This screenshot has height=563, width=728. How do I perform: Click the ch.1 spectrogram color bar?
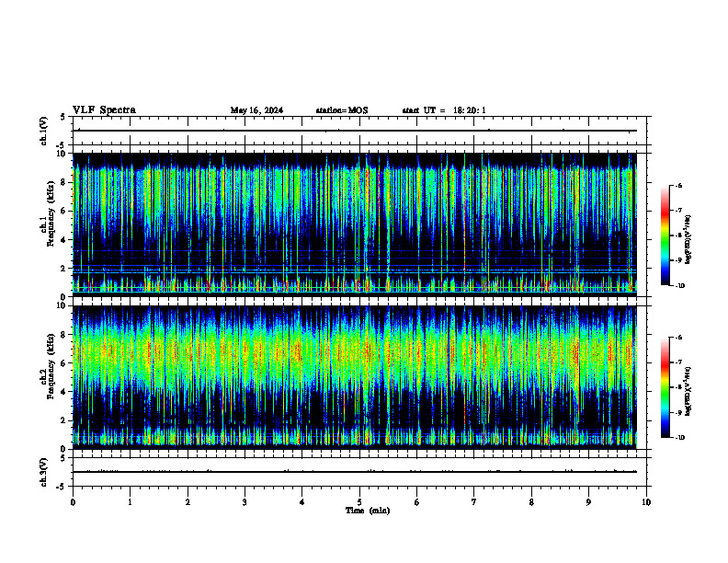[665, 236]
